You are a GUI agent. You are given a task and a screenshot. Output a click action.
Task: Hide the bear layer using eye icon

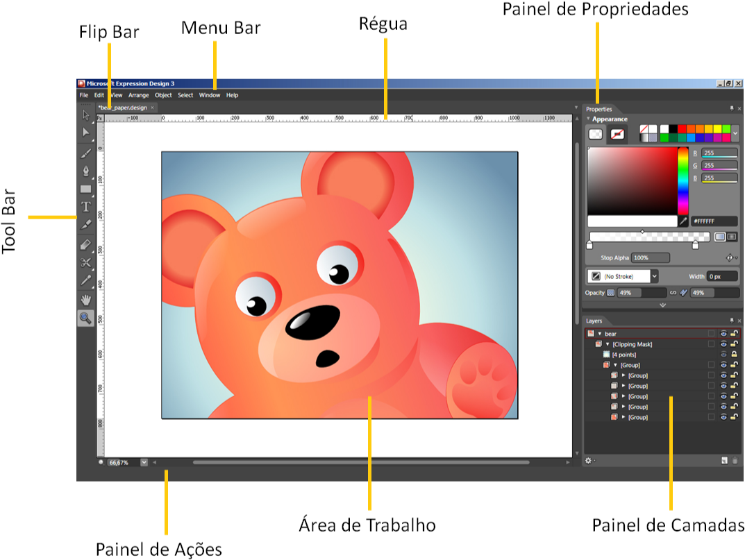coord(723,334)
